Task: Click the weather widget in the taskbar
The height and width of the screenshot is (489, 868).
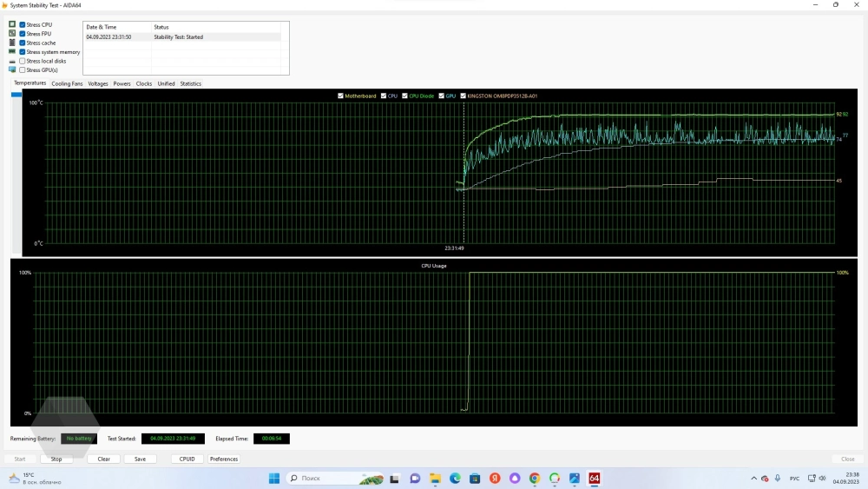Action: (x=35, y=479)
